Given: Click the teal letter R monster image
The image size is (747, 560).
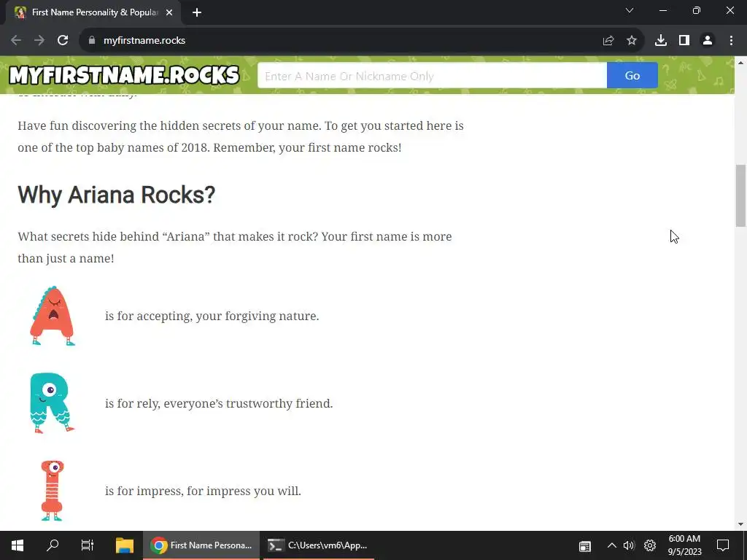Looking at the screenshot, I should coord(52,402).
